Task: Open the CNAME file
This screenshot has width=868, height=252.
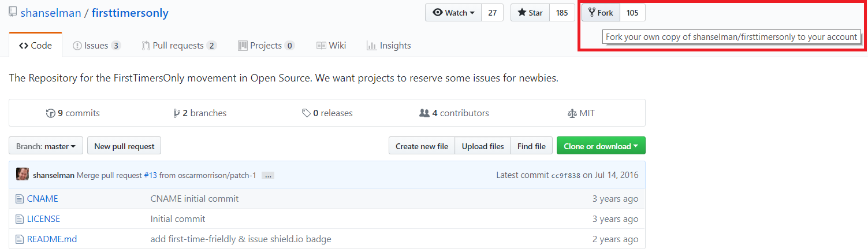Action: 43,199
